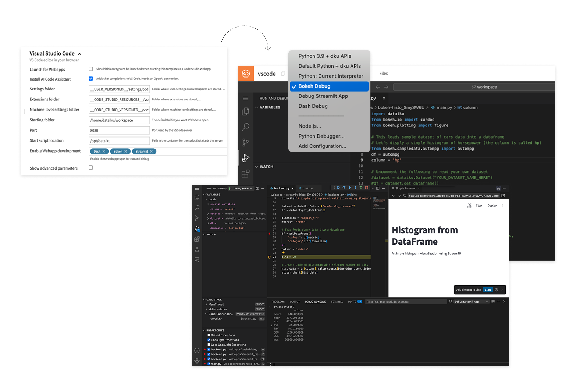This screenshot has height=392, width=576.
Task: Select Debug Streamlit App menu entry
Action: (323, 96)
